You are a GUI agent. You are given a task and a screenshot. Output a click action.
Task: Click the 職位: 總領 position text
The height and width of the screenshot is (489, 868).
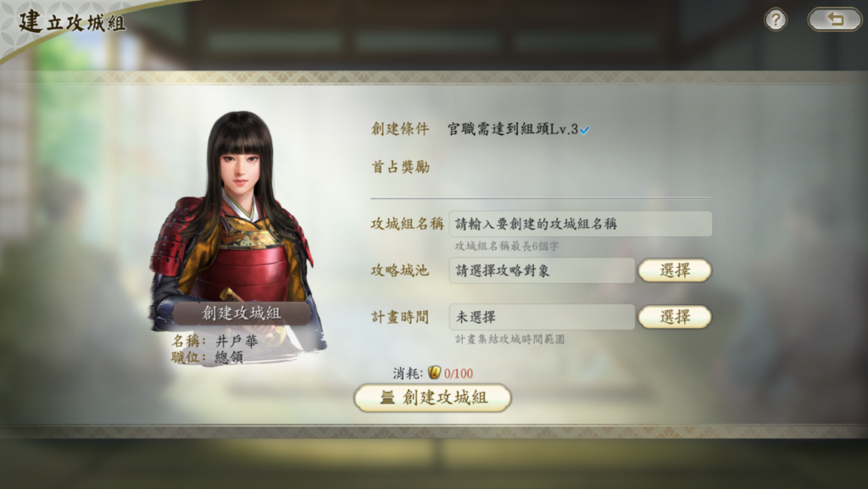click(x=207, y=358)
